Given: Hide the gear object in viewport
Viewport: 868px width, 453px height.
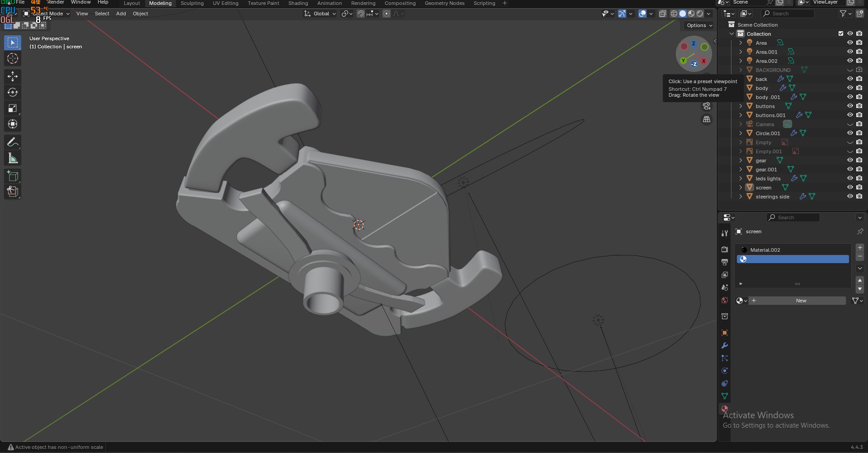Looking at the screenshot, I should tap(850, 160).
